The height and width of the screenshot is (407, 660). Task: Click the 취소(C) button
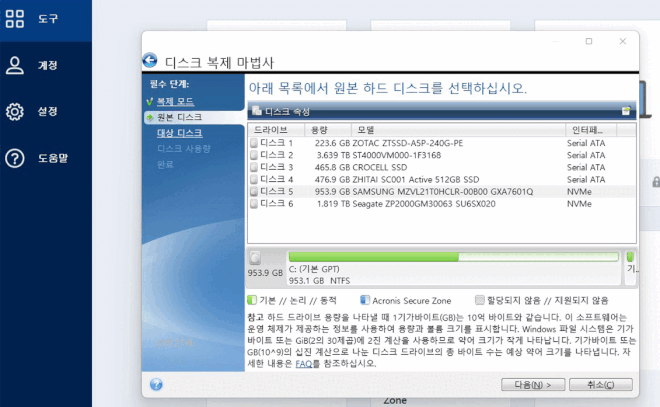click(601, 385)
